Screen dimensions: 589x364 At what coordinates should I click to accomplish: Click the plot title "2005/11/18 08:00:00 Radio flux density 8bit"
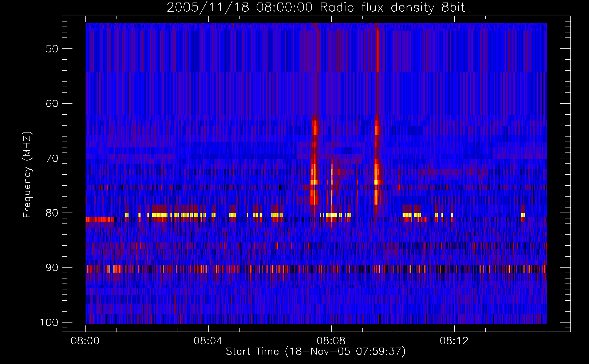[x=316, y=8]
